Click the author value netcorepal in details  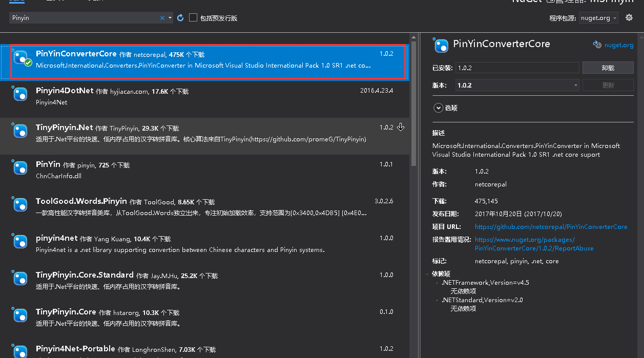491,184
